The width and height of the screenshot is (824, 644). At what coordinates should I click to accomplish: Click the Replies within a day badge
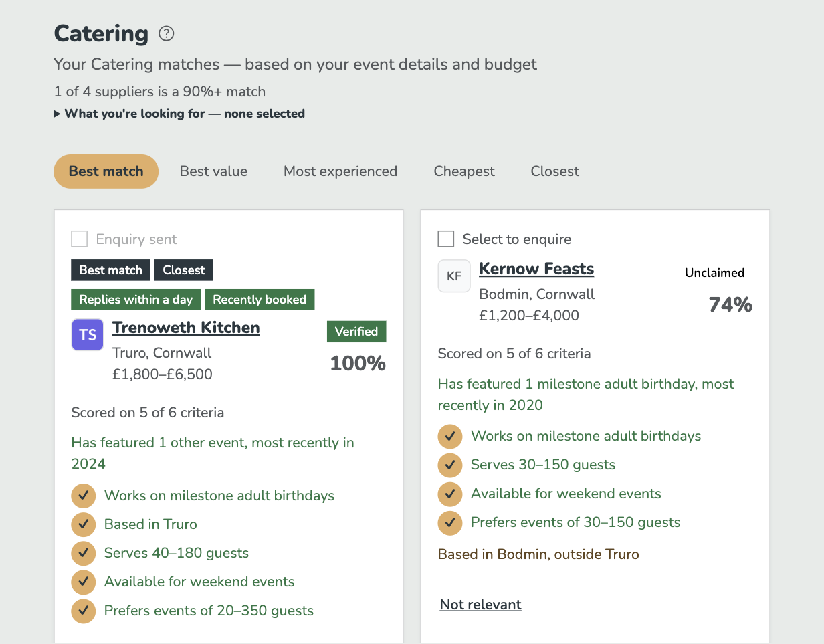pyautogui.click(x=136, y=300)
